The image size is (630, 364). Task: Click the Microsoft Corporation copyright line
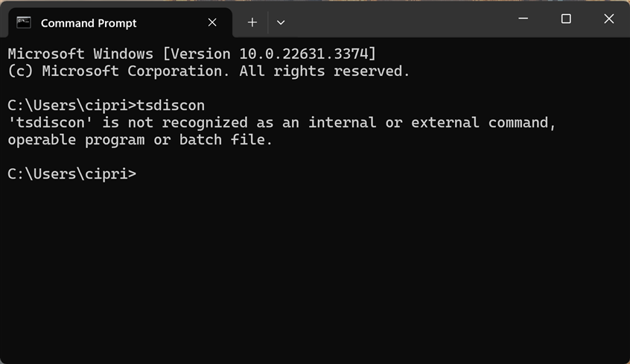pyautogui.click(x=209, y=71)
